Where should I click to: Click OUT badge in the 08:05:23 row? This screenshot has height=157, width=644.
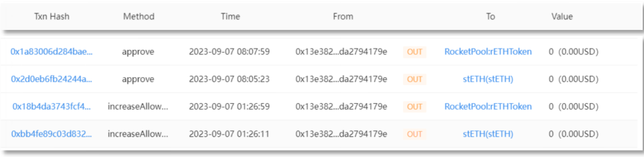(x=415, y=79)
